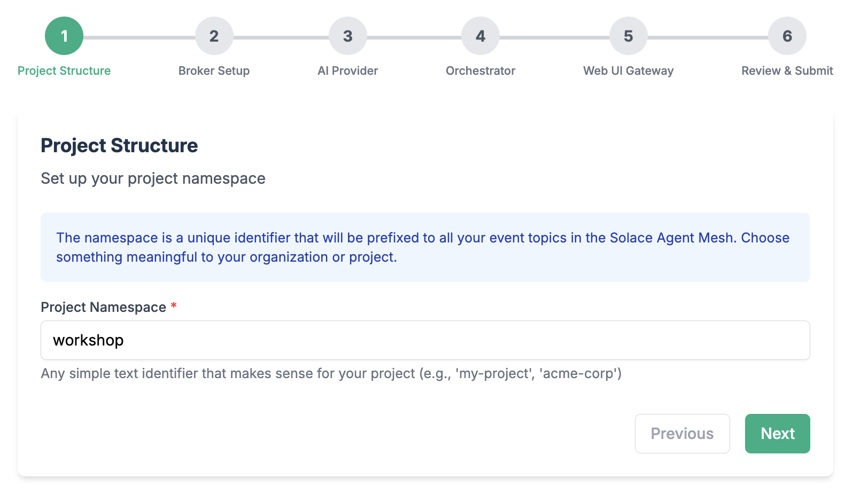This screenshot has height=502, width=868.
Task: Open the 'Review & Submit' step label
Action: point(787,70)
